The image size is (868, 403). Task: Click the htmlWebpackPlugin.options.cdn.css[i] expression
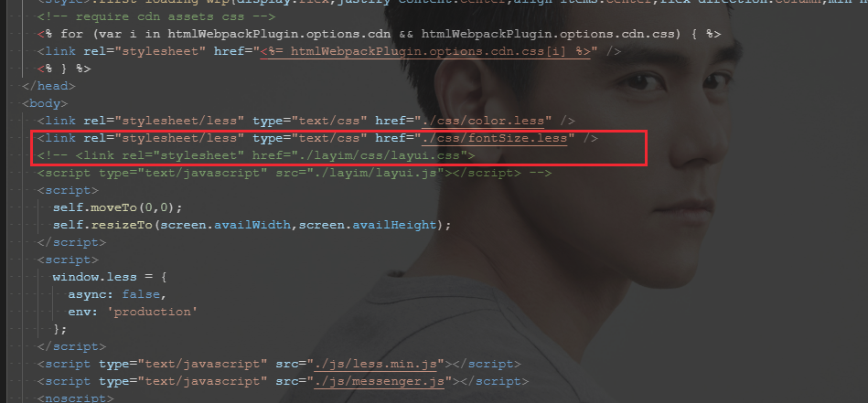click(425, 51)
